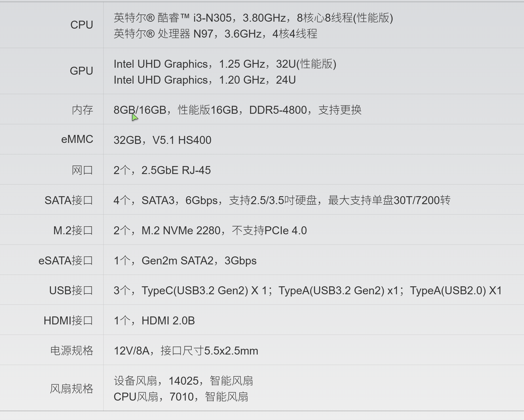
Task: Click the 内存 row label
Action: coord(82,110)
